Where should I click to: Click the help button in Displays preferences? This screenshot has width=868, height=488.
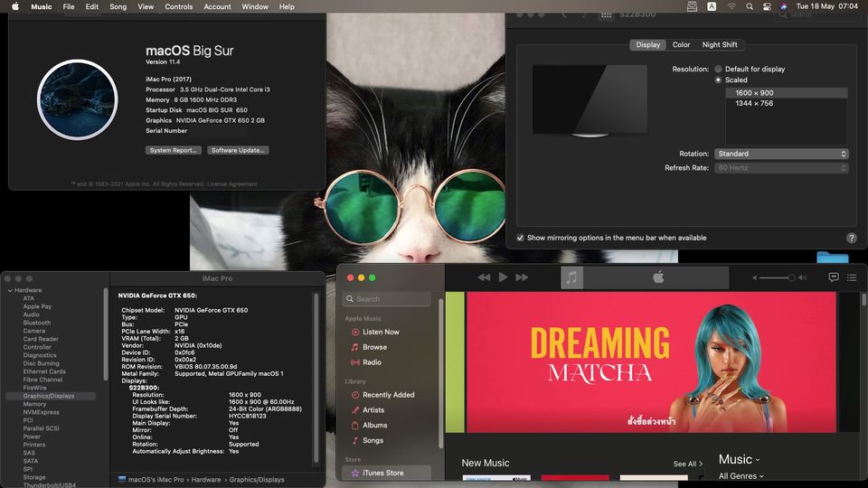(852, 238)
